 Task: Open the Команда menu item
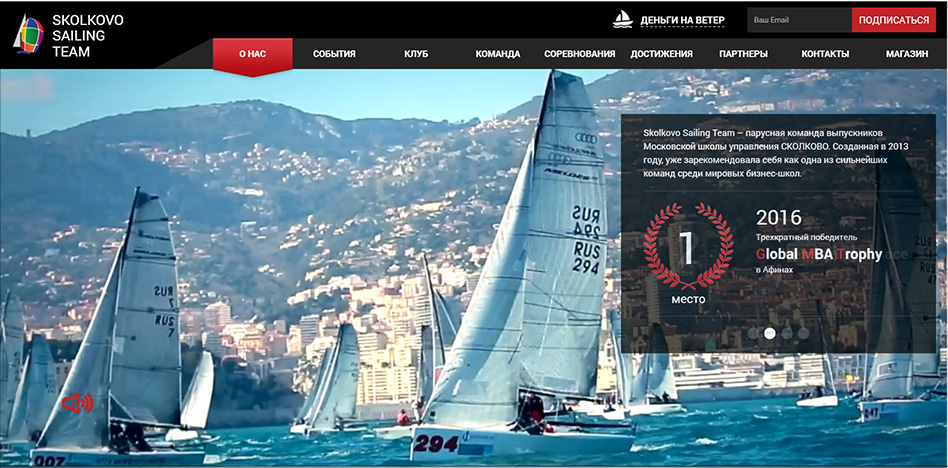(498, 54)
